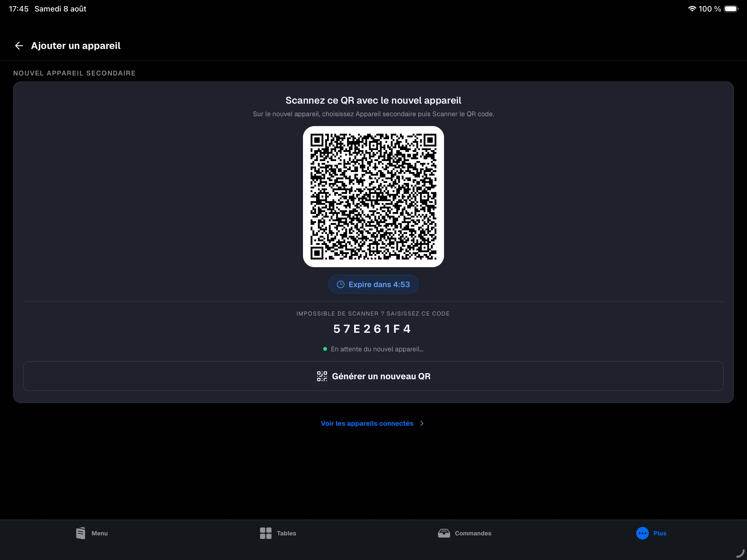Select the pairing code 57E261F4

(372, 329)
